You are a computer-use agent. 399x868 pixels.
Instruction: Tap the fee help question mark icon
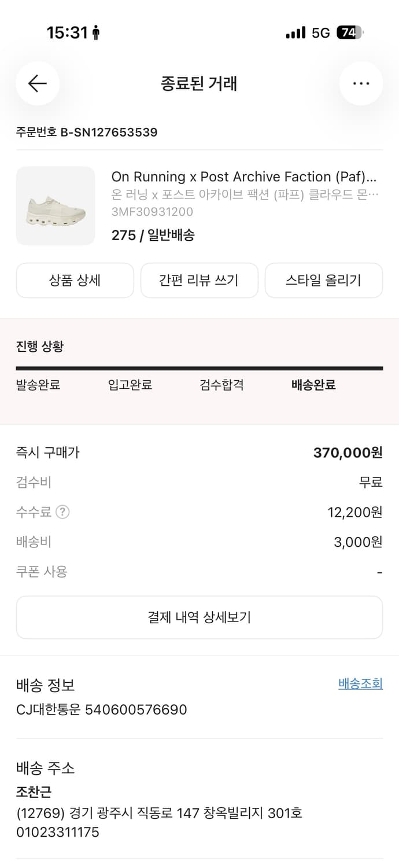coord(62,512)
